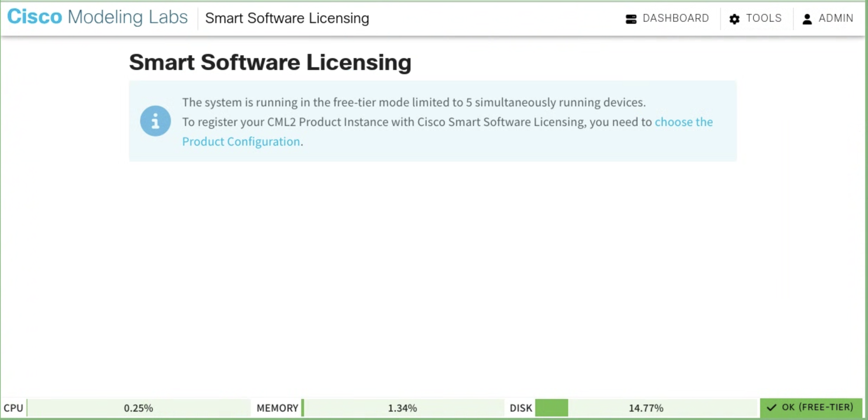Click the Tools gear icon
This screenshot has width=868, height=420.
coord(734,19)
